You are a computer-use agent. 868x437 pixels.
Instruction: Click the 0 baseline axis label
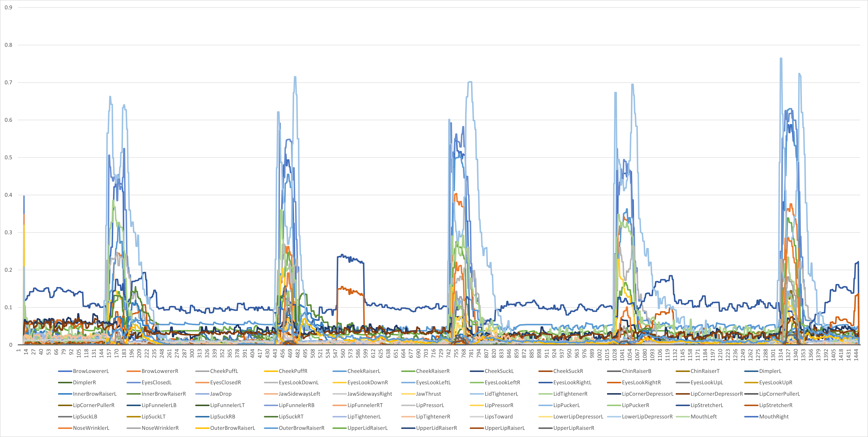point(11,345)
